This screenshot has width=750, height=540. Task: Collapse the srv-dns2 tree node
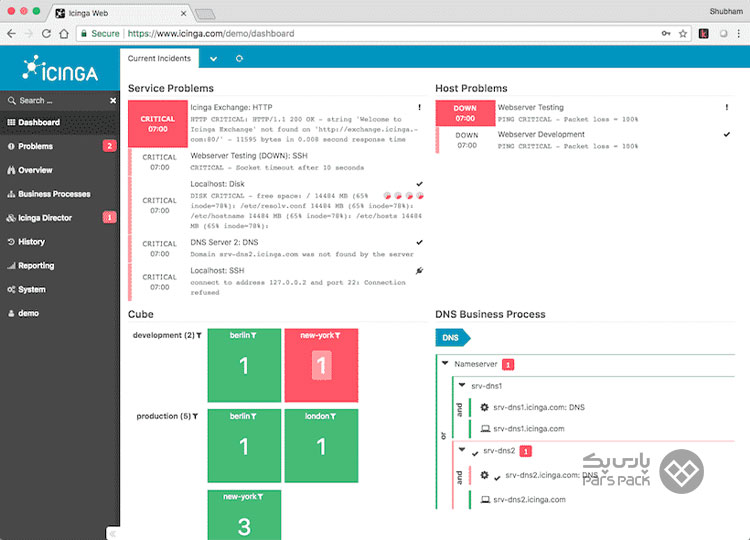(462, 450)
